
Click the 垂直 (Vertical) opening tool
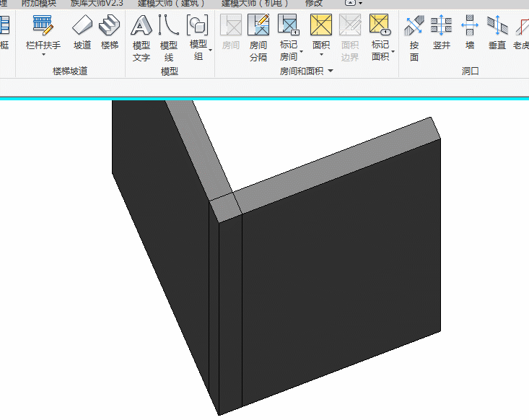tap(497, 27)
